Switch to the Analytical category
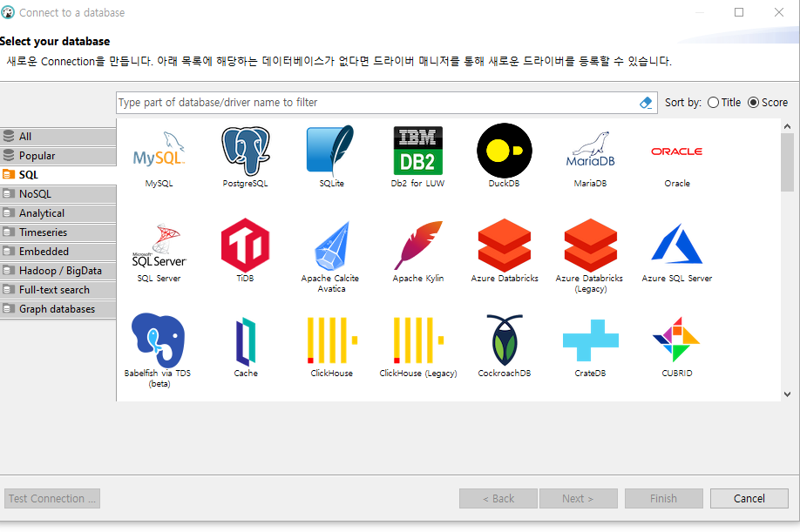 click(58, 213)
